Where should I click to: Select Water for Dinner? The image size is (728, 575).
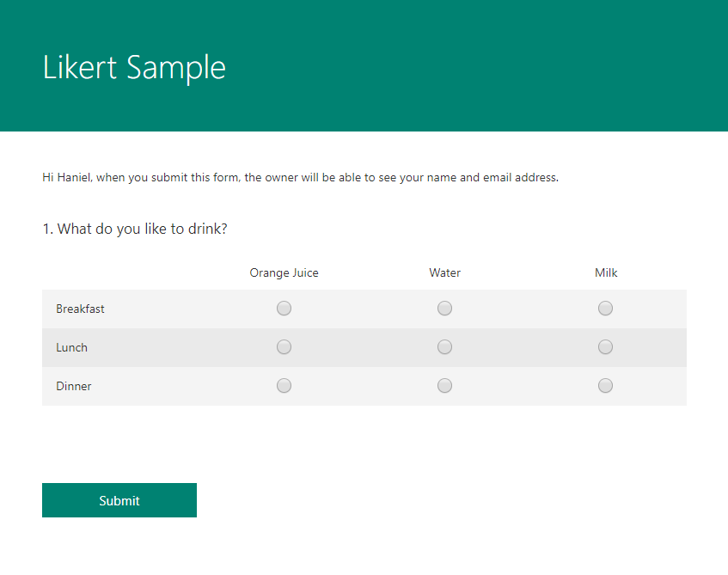pos(444,385)
